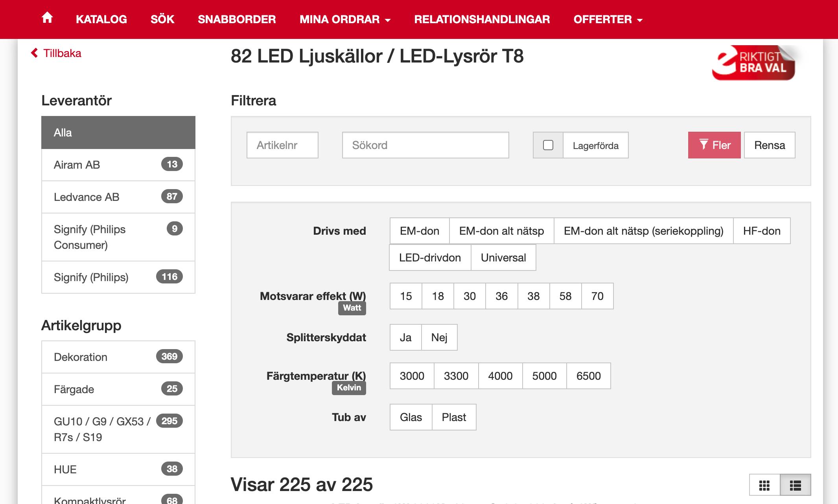This screenshot has height=504, width=838.
Task: Toggle the Glas tube material filter
Action: [411, 417]
